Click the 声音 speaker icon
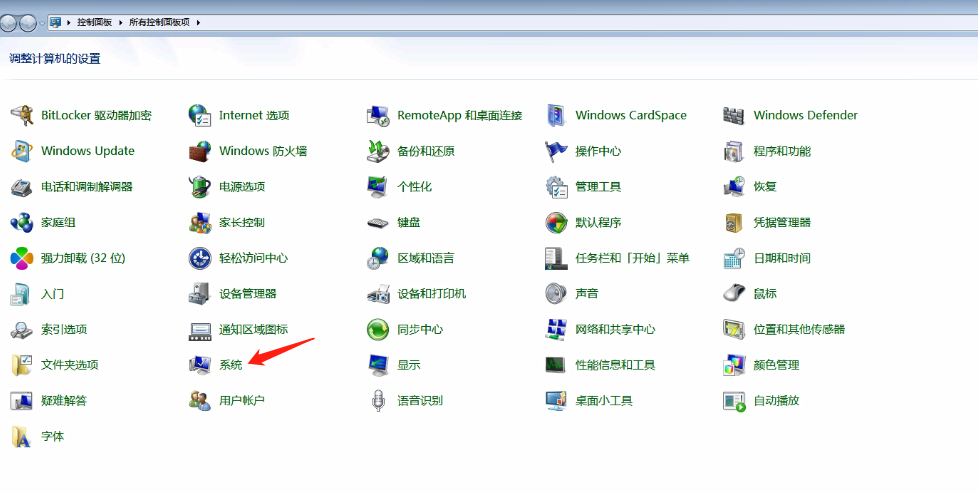This screenshot has width=978, height=494. coord(556,294)
